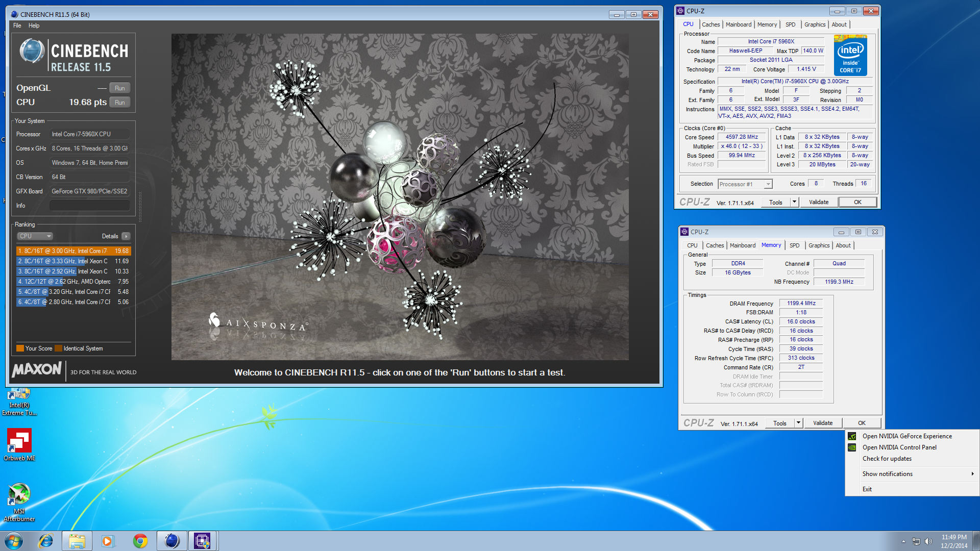Select rank 6 Core i7 5.06 entry
Screen dimensions: 980x551
point(73,302)
